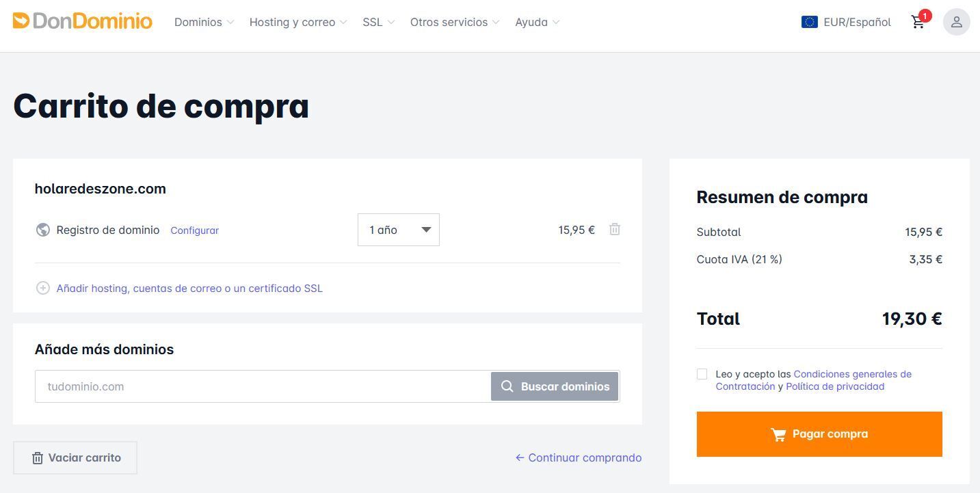Expand the Hosting y correo menu

point(298,22)
